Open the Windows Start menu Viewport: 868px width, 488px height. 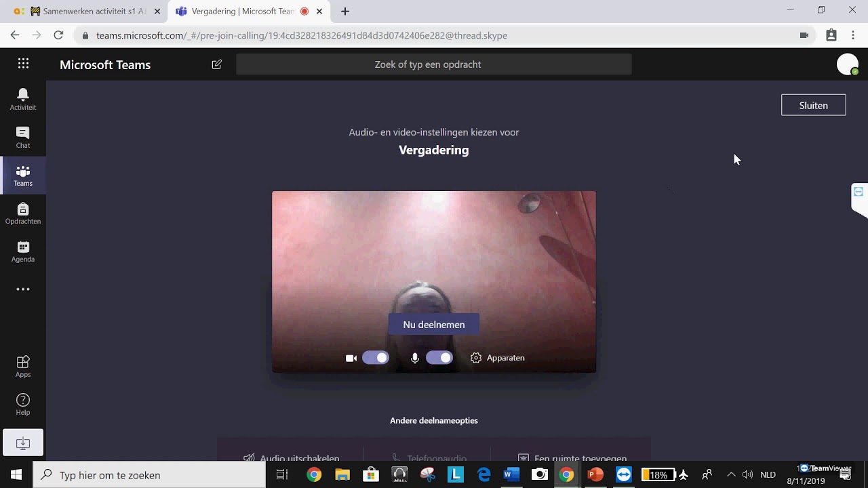(x=16, y=475)
